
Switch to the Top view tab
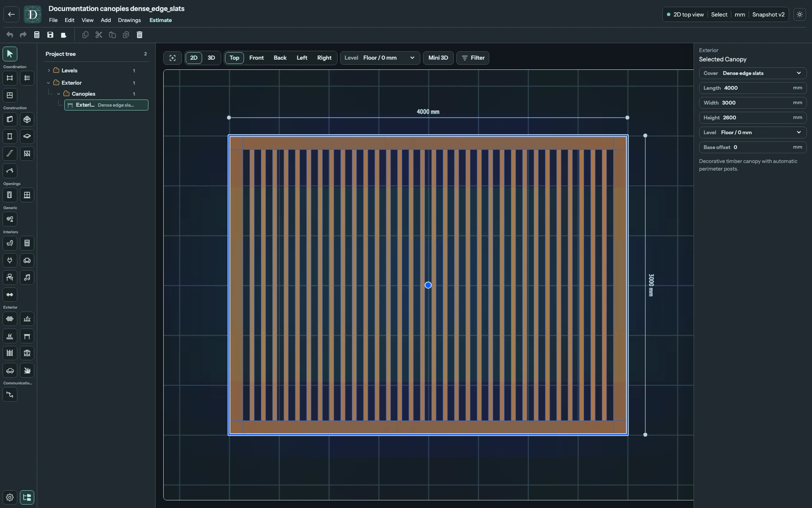pyautogui.click(x=234, y=58)
